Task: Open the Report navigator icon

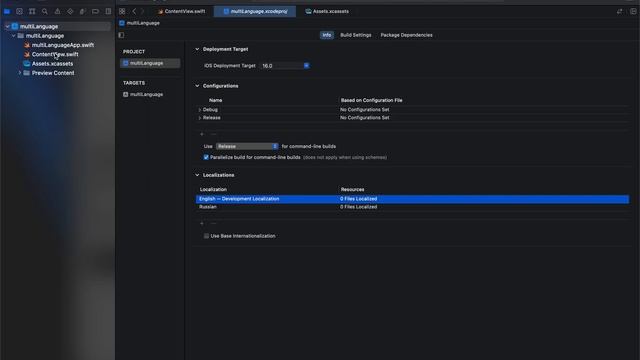Action: (x=108, y=11)
